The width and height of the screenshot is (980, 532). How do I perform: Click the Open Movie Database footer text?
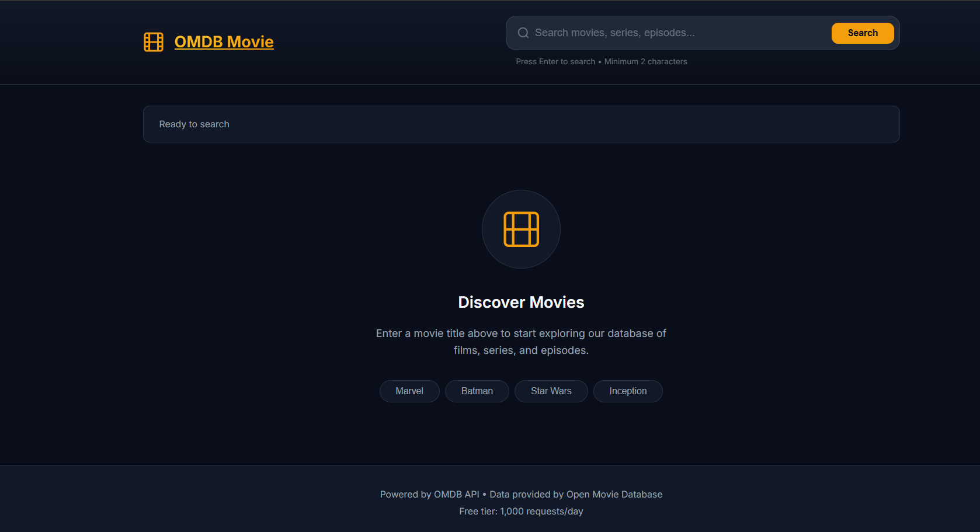pyautogui.click(x=614, y=495)
